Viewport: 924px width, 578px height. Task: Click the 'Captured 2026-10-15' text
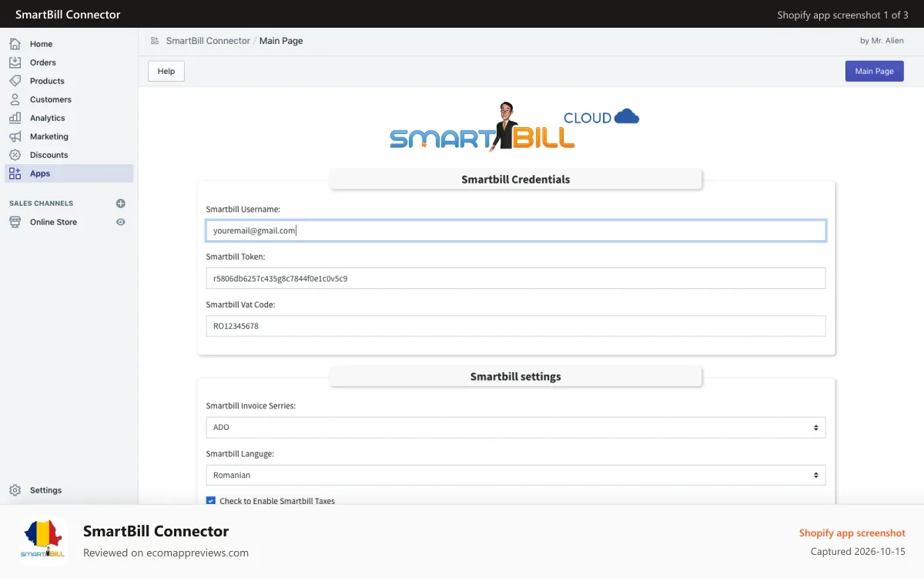(x=858, y=552)
